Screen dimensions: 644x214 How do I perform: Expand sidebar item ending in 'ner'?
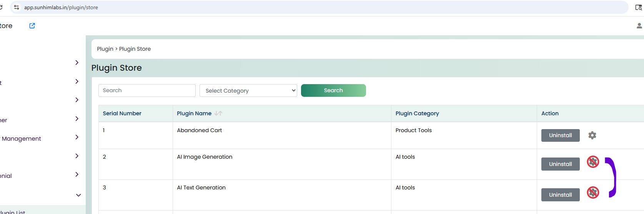tap(77, 119)
